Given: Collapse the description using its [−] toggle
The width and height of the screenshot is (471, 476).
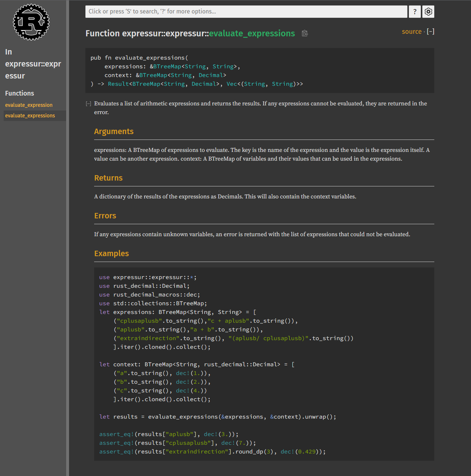Looking at the screenshot, I should (x=88, y=104).
